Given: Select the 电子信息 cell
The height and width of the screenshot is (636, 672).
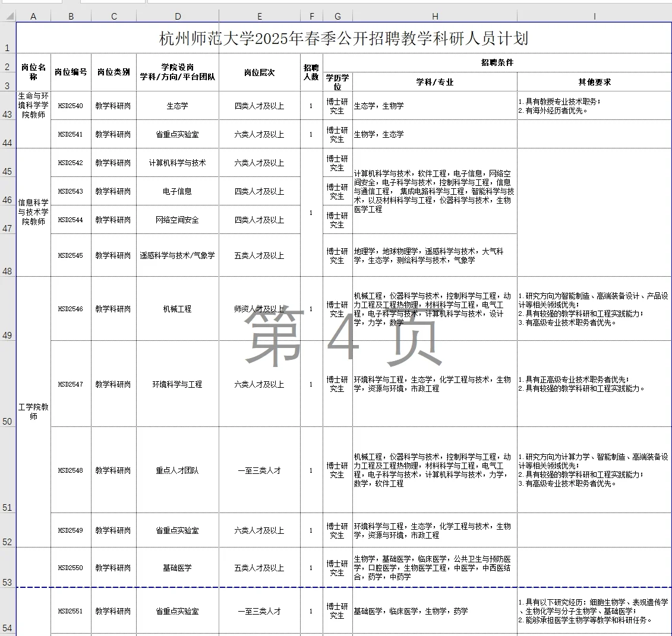Looking at the screenshot, I should tap(178, 191).
